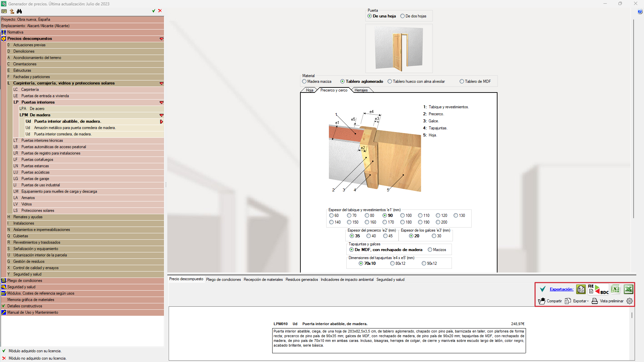Click the Vista preliminar printer icon
This screenshot has width=644, height=362.
[595, 301]
